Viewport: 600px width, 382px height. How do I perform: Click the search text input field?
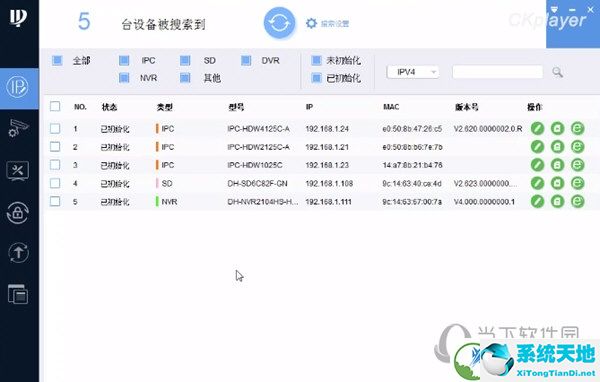coord(497,72)
